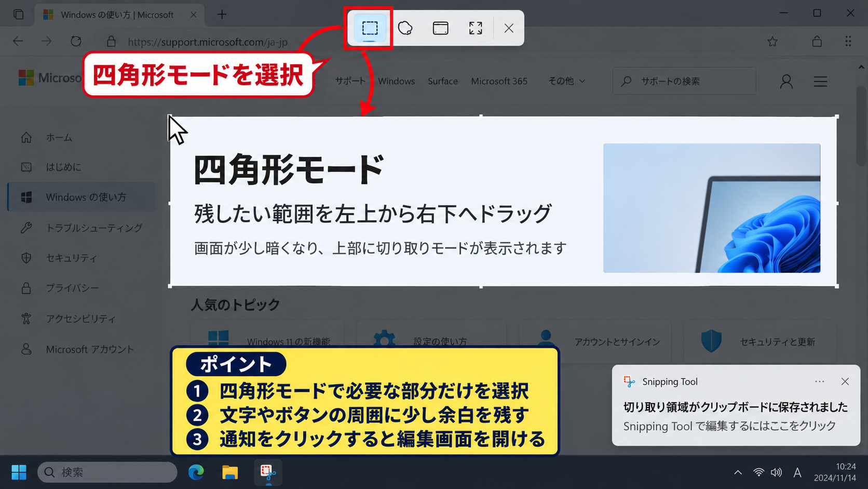Go back in the browser
The image size is (868, 489).
click(x=18, y=41)
